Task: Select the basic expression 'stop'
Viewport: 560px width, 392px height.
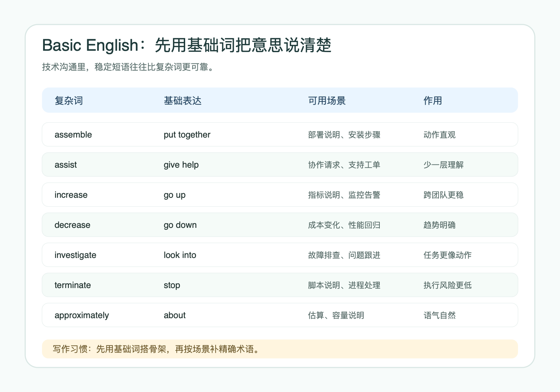Action: pos(172,285)
